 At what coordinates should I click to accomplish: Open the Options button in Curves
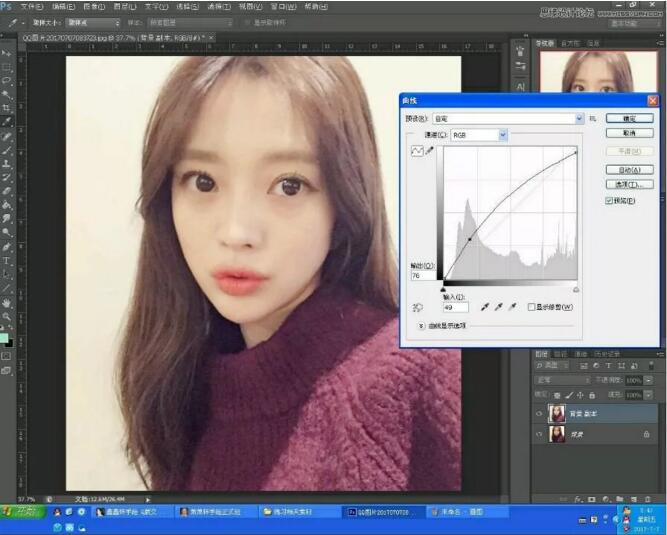click(630, 184)
